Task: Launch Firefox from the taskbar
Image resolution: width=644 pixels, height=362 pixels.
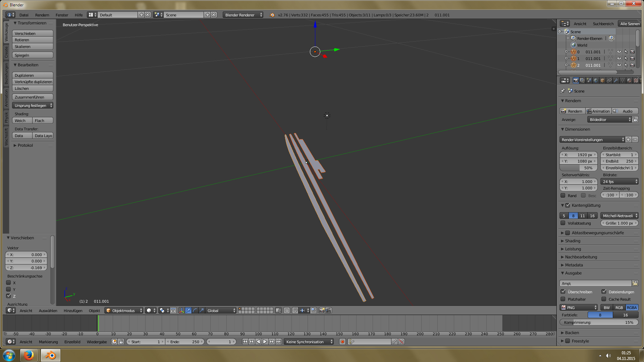Action: click(x=29, y=355)
